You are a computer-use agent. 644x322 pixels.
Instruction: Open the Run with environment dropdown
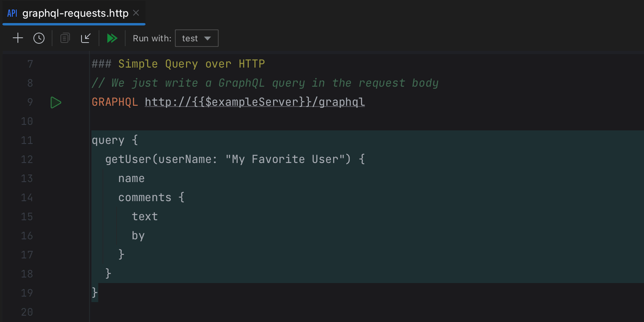click(196, 38)
